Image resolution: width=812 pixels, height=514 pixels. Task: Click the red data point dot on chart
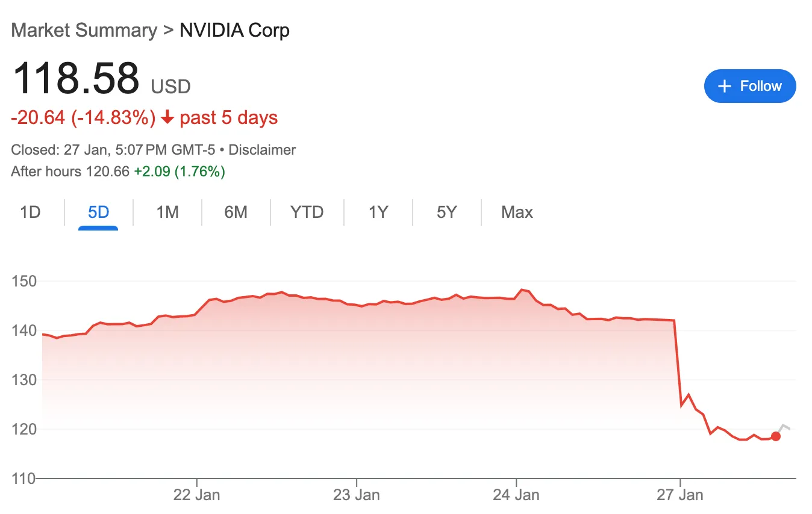point(776,436)
